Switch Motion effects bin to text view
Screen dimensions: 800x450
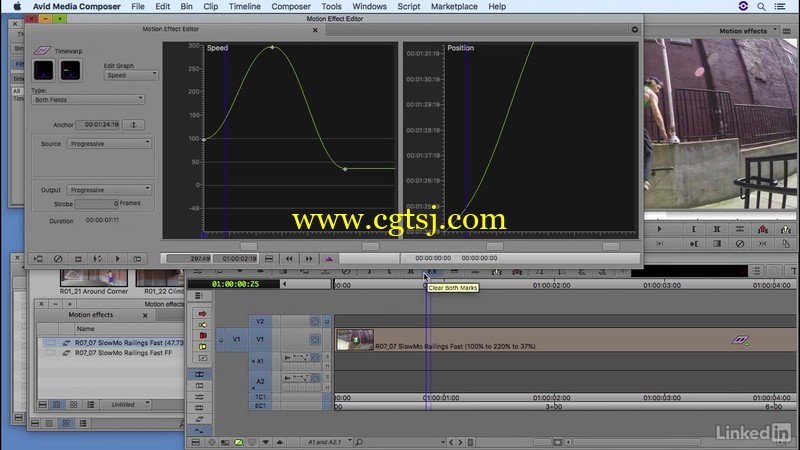[57, 405]
